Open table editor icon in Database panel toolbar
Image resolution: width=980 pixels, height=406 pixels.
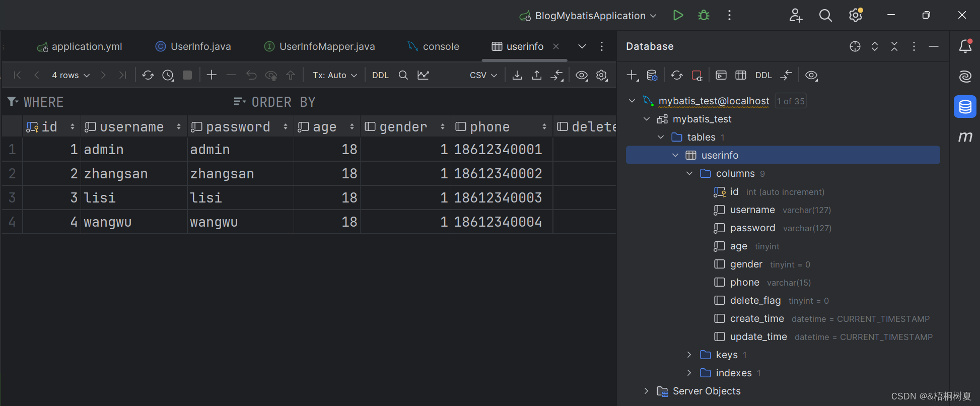pos(741,75)
